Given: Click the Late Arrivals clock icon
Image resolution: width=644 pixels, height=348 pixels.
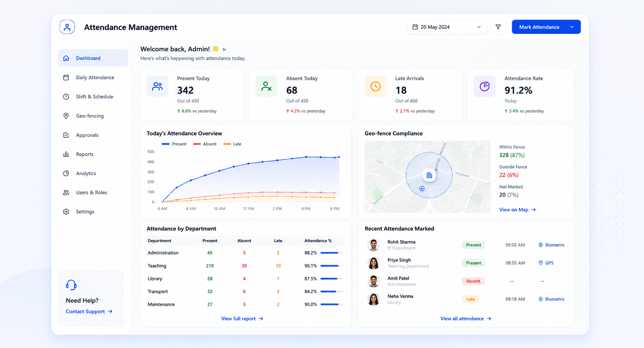Looking at the screenshot, I should tap(376, 86).
